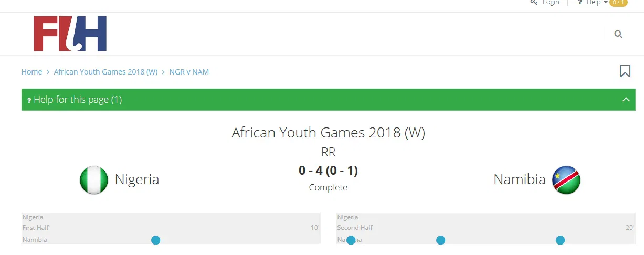Click the yellow 0/1 help badge

point(618,3)
